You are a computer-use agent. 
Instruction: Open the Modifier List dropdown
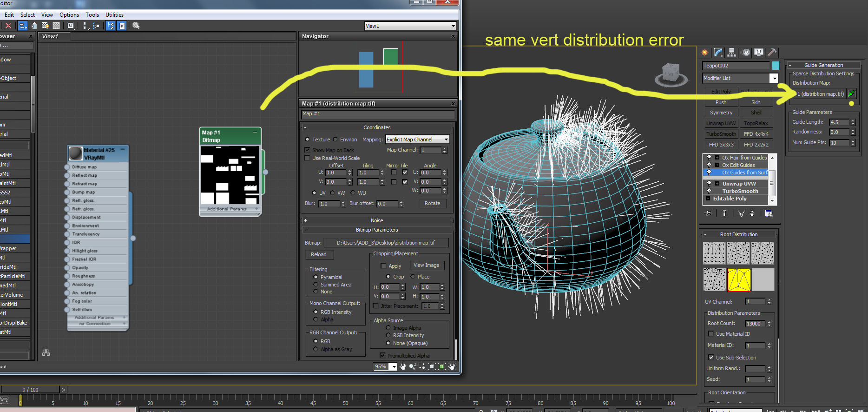774,78
